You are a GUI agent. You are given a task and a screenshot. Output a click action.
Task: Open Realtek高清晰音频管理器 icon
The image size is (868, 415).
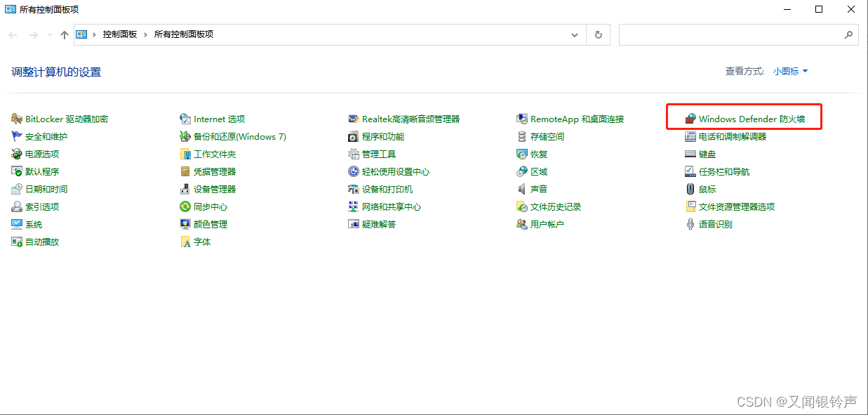coord(354,119)
